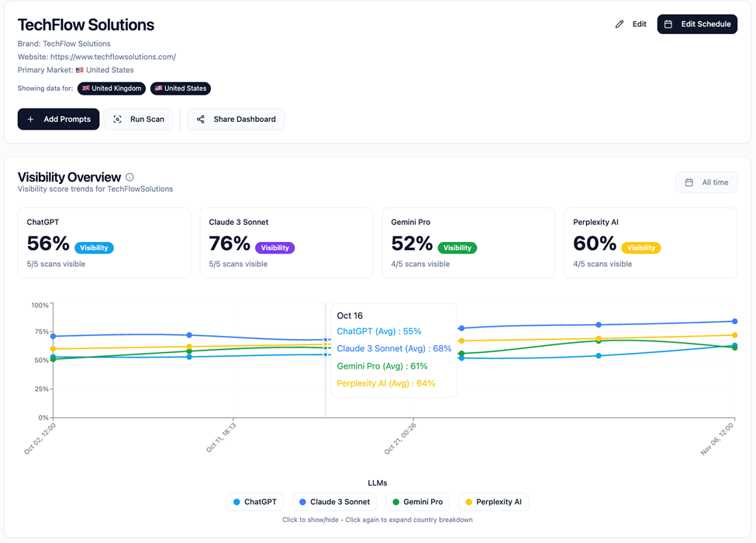Viewport: 756px width, 543px height.
Task: Select the Gemini Pro visibility card
Action: coord(468,241)
